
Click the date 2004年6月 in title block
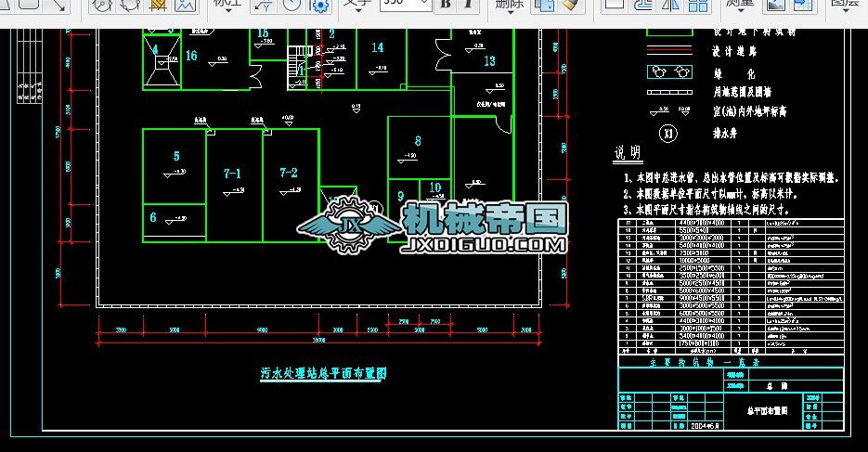(705, 426)
